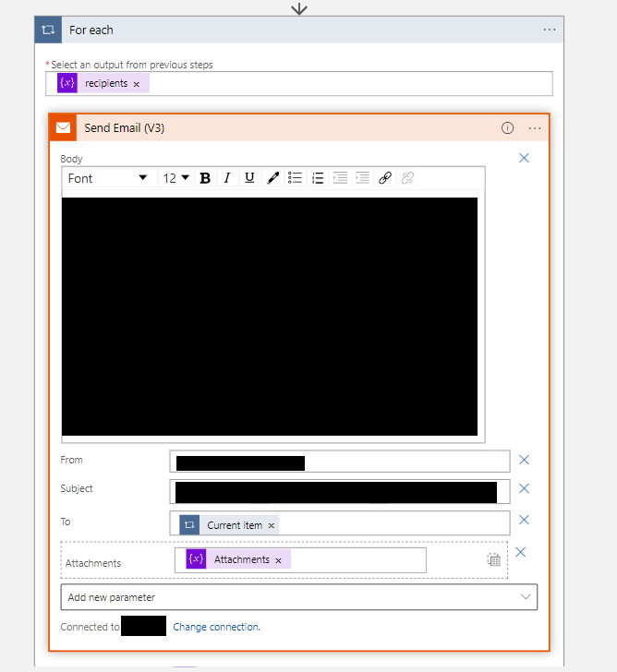The height and width of the screenshot is (672, 617).
Task: Click the To input field
Action: pos(340,523)
